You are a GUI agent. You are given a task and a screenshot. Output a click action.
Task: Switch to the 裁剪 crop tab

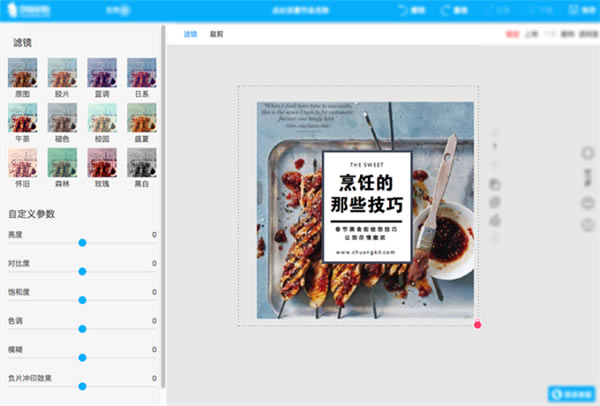tap(216, 34)
